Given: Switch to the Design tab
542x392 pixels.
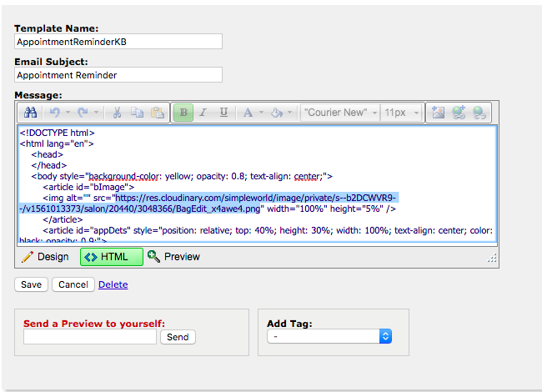Looking at the screenshot, I should (x=45, y=257).
